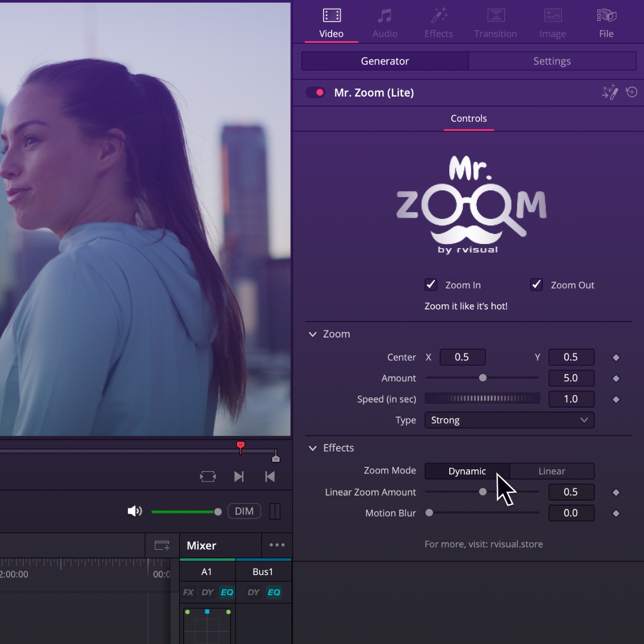Add keyframe diamond for Motion Blur
This screenshot has width=644, height=644.
[x=616, y=514]
